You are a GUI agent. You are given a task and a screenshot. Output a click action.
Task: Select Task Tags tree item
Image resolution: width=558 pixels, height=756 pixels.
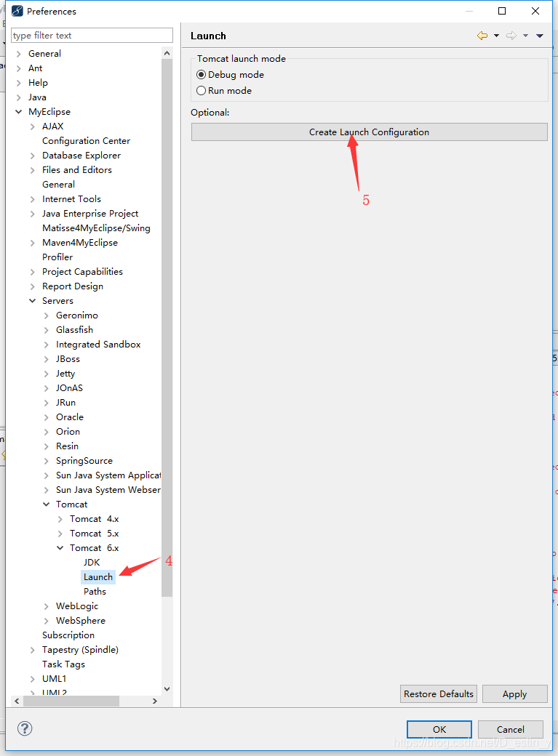click(63, 664)
